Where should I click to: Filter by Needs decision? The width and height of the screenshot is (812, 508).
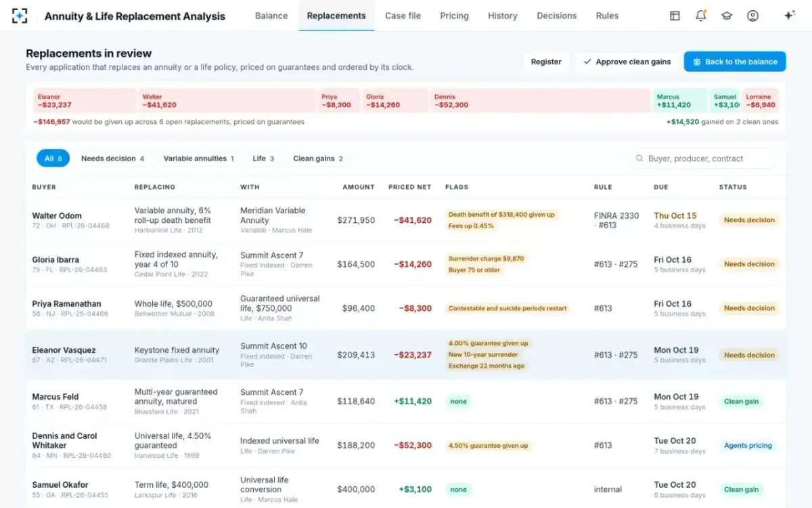[113, 158]
